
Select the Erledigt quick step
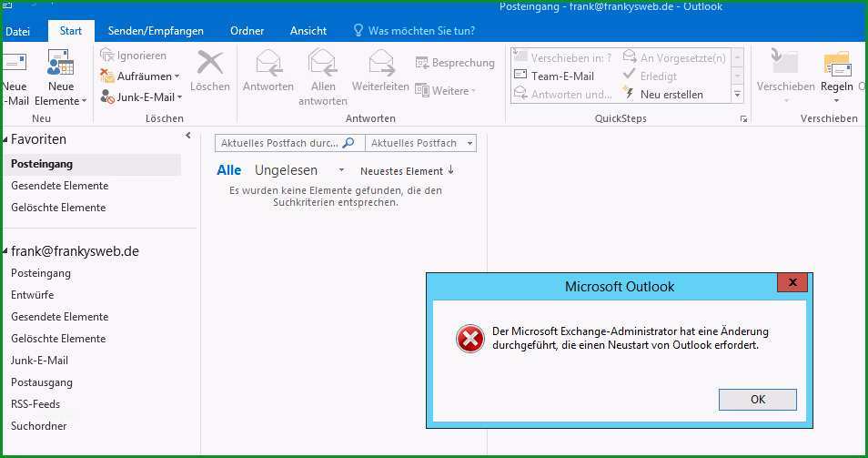pos(650,76)
